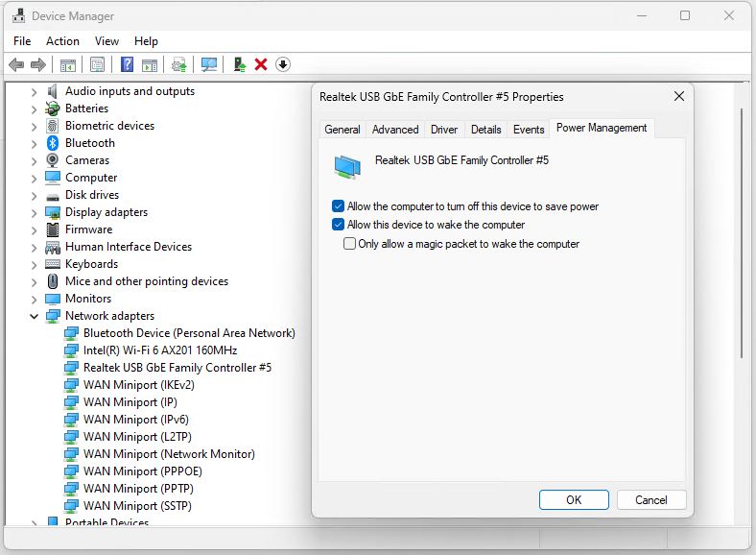The height and width of the screenshot is (555, 756).
Task: Select WAN Miniport (Network Monitor)
Action: 169,454
